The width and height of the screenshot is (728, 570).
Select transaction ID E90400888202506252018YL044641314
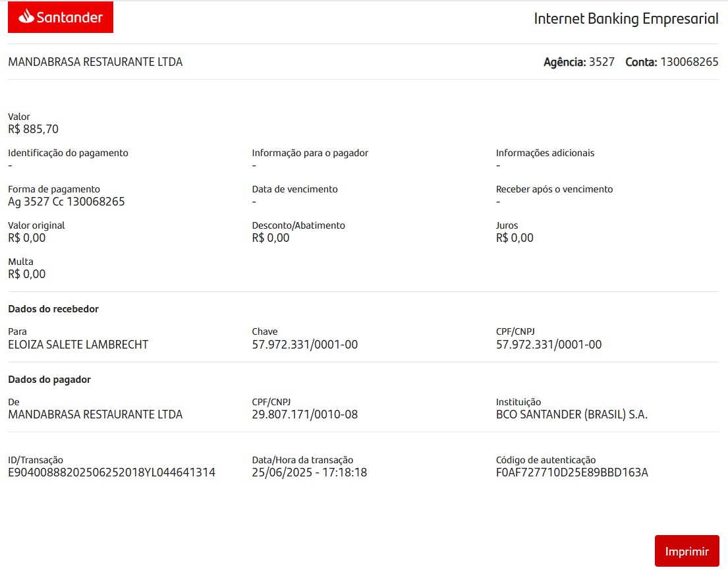coord(112,472)
